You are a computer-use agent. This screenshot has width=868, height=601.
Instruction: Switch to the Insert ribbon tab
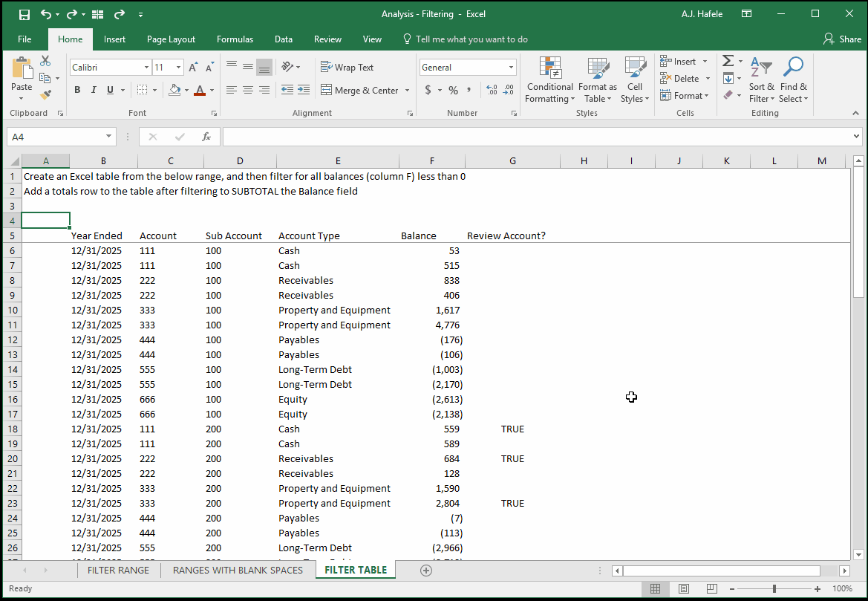coord(114,39)
